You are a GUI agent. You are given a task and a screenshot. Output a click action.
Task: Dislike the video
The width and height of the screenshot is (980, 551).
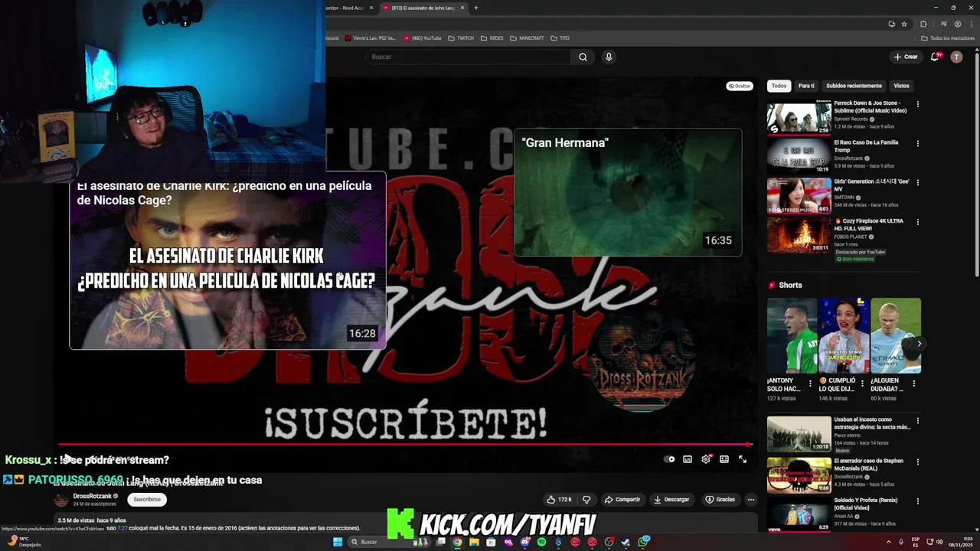click(x=586, y=500)
